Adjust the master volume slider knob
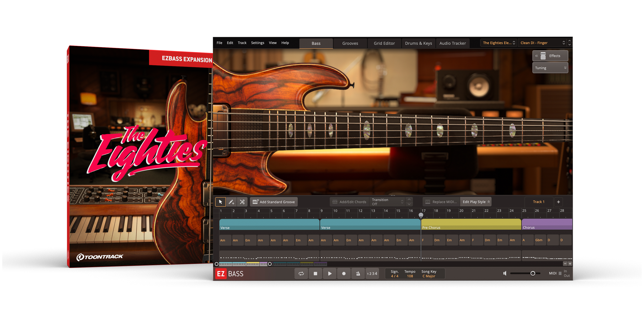The height and width of the screenshot is (322, 644). (x=533, y=273)
